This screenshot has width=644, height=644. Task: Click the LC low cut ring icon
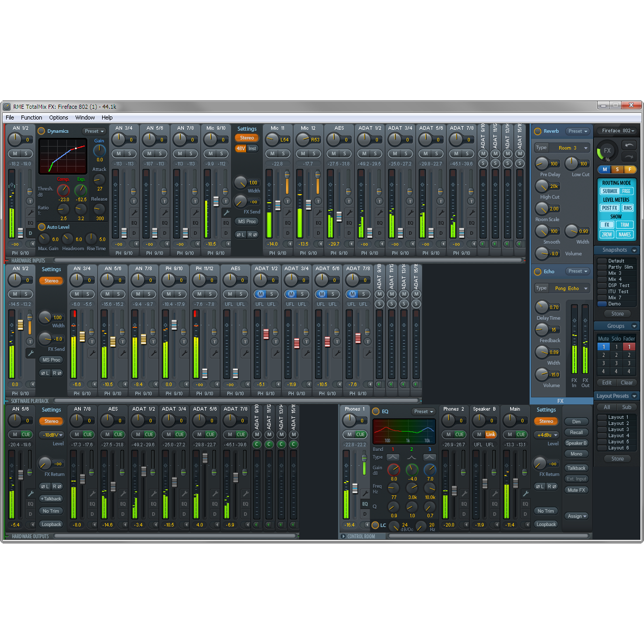(375, 525)
